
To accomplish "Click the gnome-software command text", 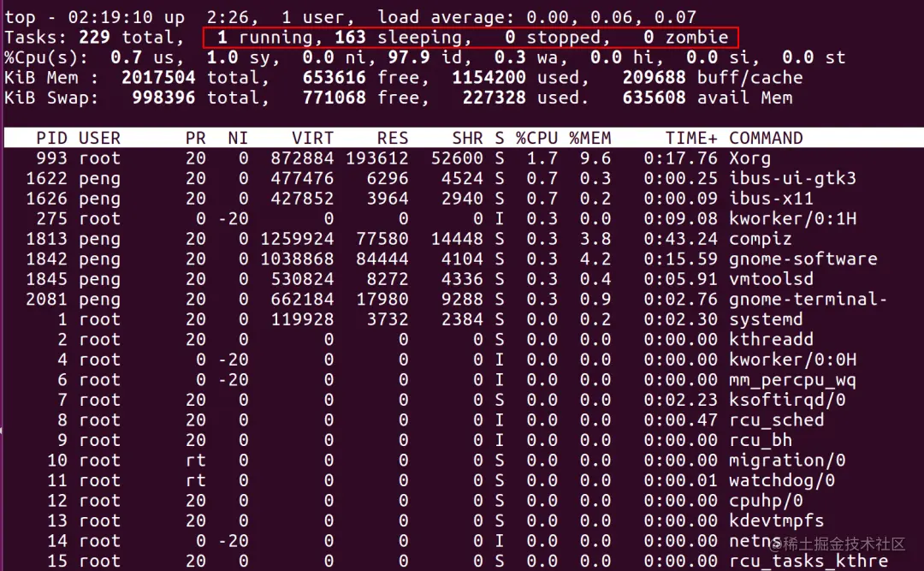I will pos(803,259).
